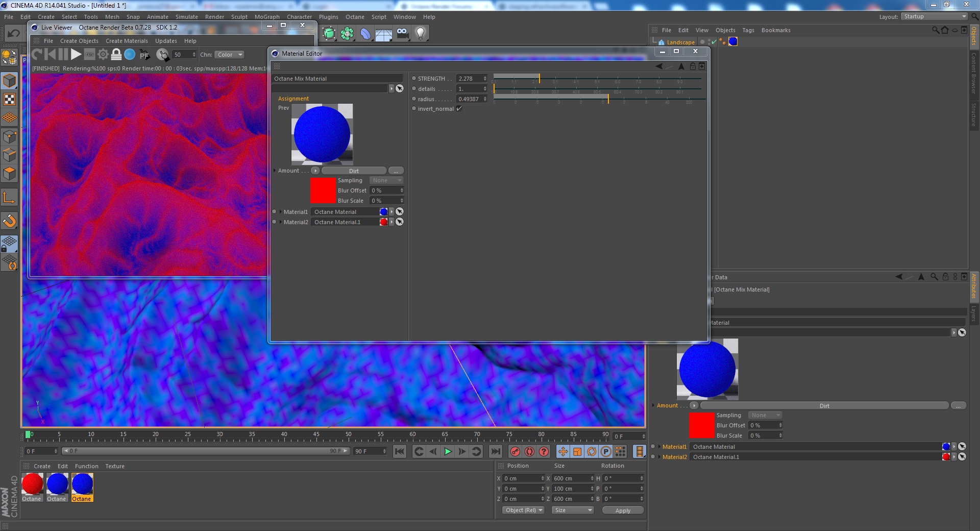Viewport: 980px width, 531px height.
Task: Click red texture swatch in Material Editor
Action: 323,190
